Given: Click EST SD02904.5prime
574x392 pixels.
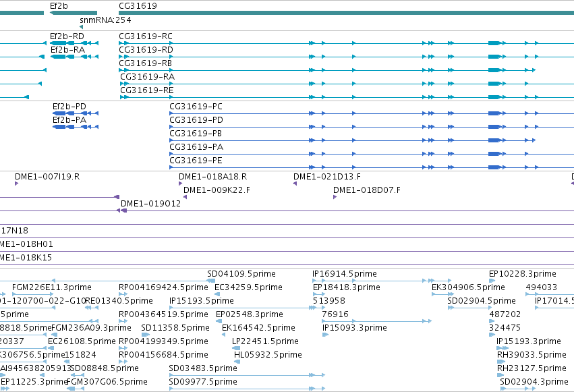Looking at the screenshot, I should [482, 301].
